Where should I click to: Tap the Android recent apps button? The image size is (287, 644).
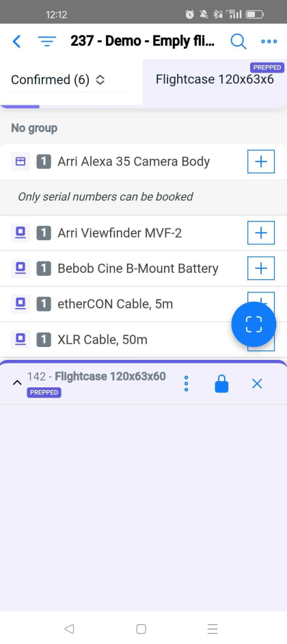click(x=213, y=628)
